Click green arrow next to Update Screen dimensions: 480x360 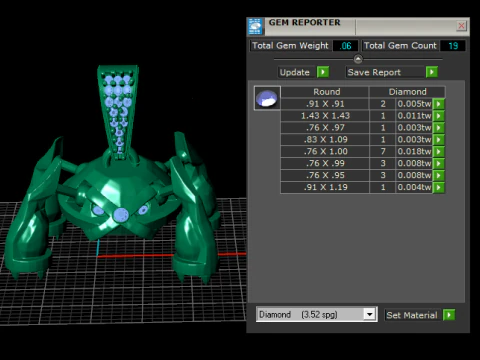(x=323, y=72)
